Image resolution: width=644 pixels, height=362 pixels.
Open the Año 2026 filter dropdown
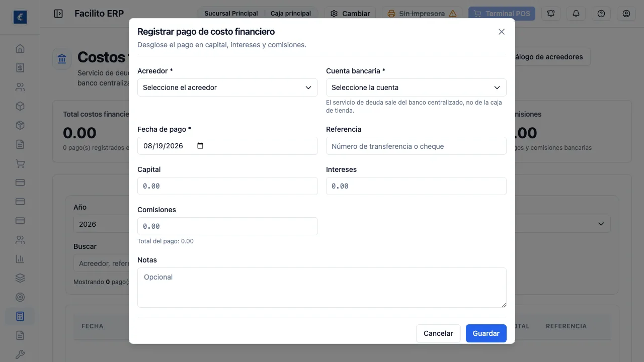[101, 224]
